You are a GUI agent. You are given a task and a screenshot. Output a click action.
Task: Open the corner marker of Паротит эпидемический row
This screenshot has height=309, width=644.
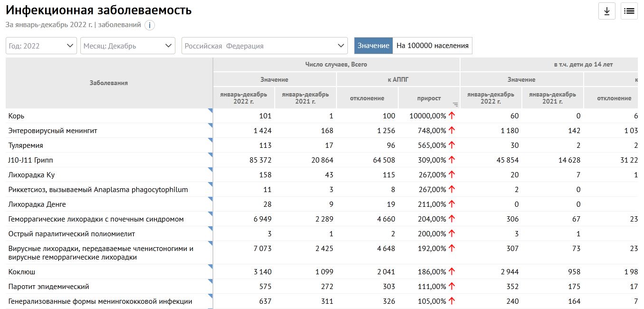[210, 282]
